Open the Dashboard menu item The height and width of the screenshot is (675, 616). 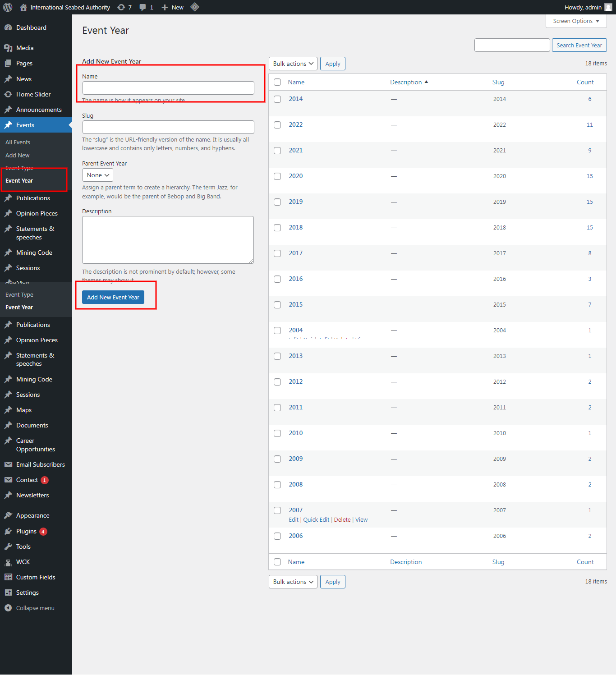tap(36, 28)
